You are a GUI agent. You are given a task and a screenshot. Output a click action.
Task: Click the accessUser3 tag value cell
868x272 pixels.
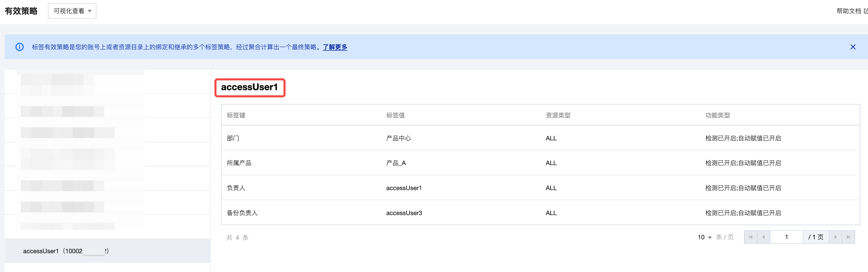[x=404, y=213]
